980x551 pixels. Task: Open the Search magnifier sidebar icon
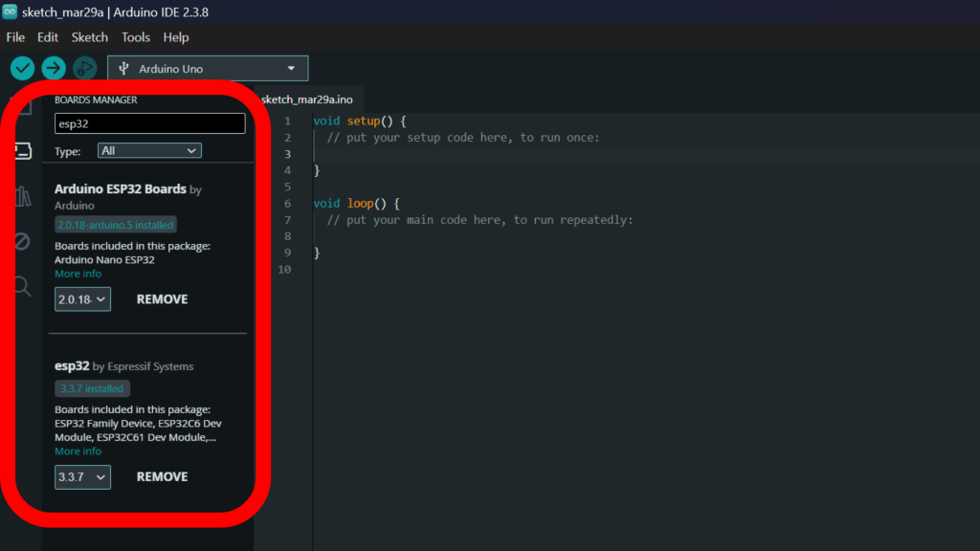click(21, 286)
